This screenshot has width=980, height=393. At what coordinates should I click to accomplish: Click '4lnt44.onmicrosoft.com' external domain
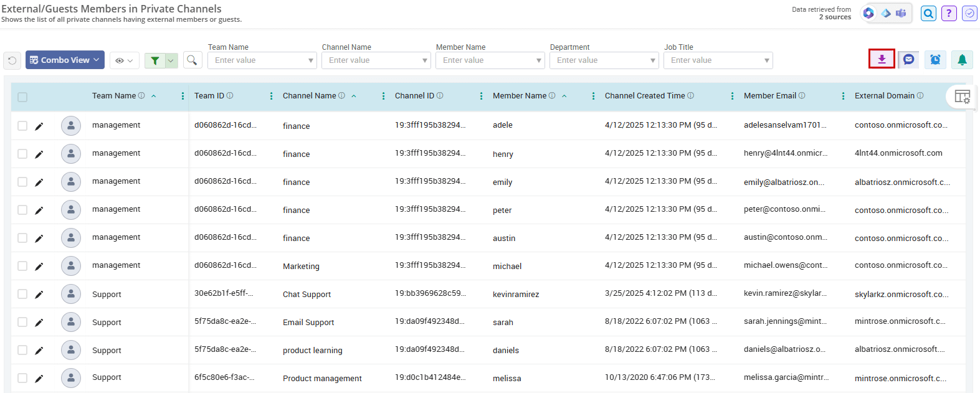click(x=898, y=153)
